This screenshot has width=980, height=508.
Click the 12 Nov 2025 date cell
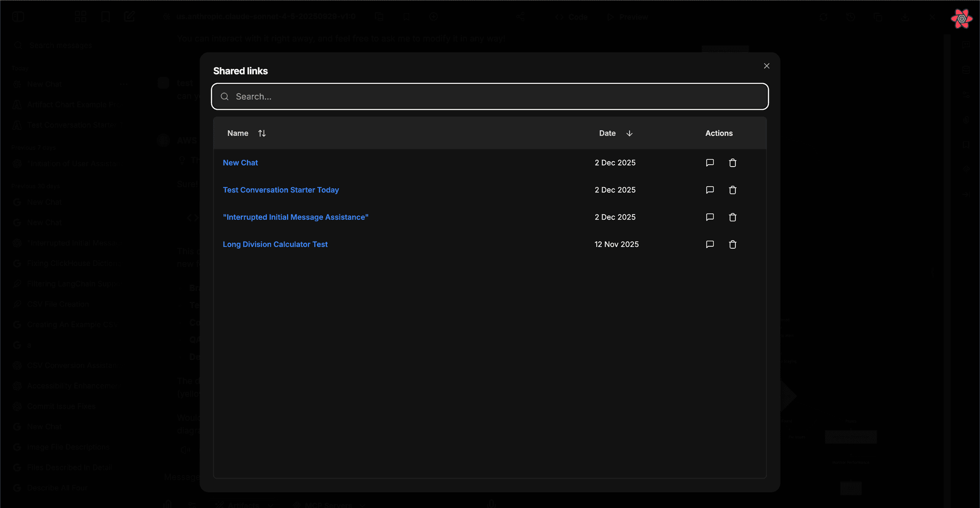tap(616, 244)
